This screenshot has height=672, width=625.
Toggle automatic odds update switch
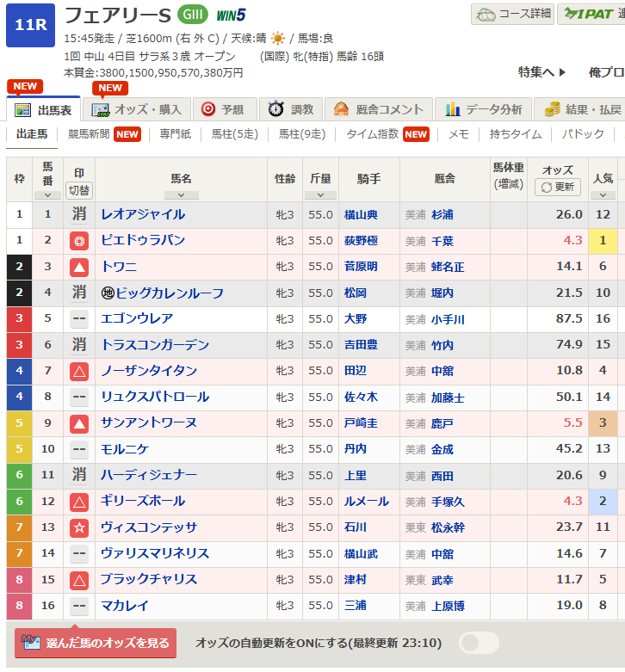pyautogui.click(x=479, y=643)
